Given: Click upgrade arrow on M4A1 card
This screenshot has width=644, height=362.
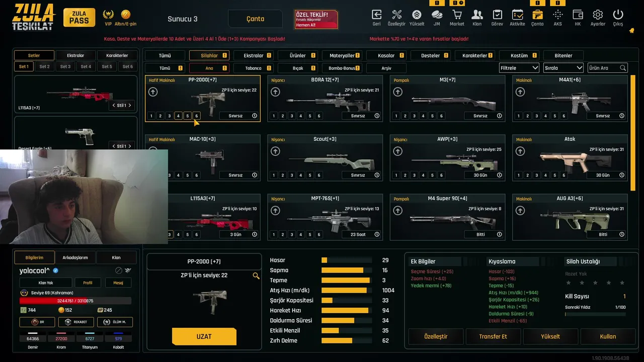Looking at the screenshot, I should [520, 92].
